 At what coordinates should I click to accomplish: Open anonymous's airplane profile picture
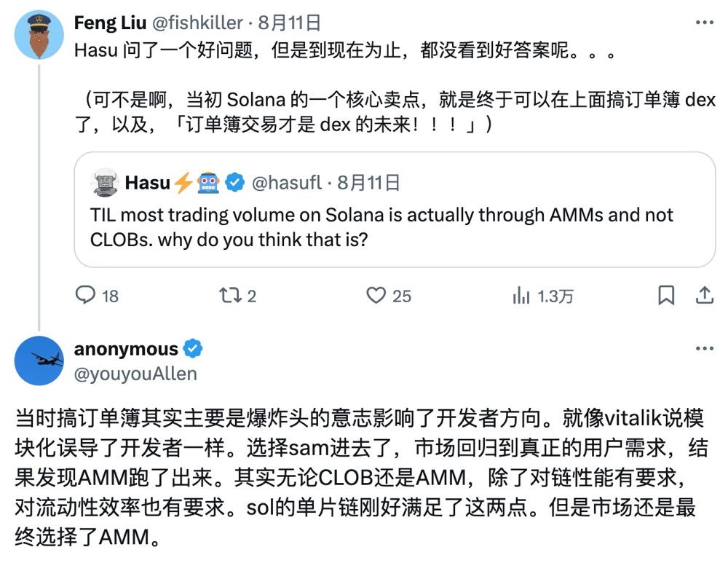[39, 361]
